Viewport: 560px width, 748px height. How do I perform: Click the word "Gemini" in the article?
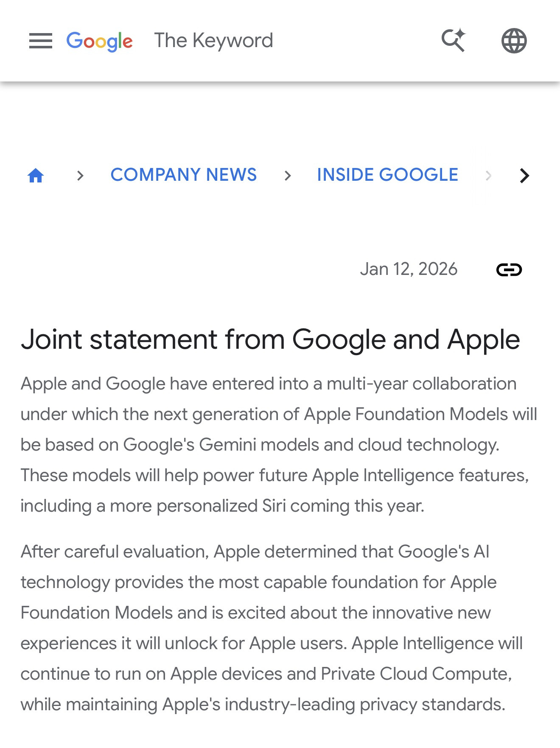click(227, 445)
